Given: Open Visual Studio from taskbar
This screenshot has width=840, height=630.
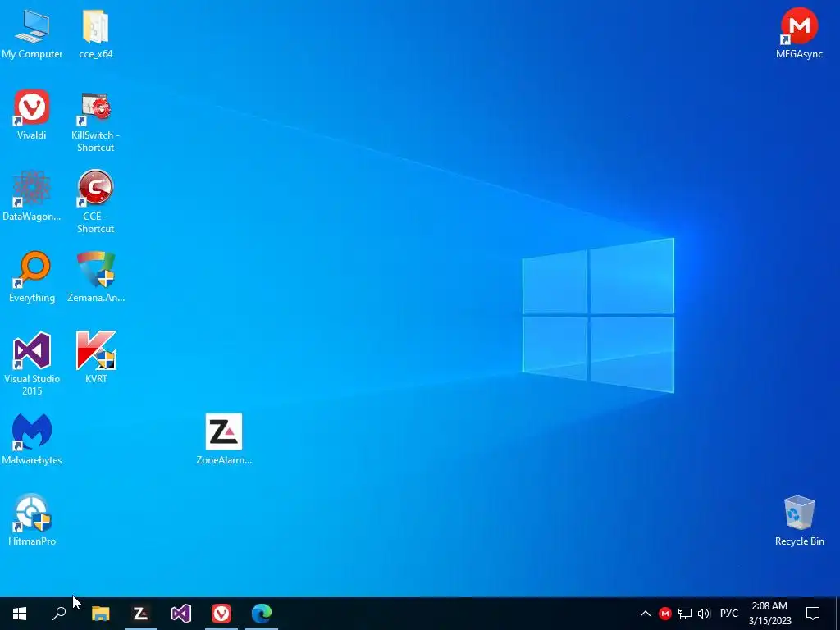Looking at the screenshot, I should point(181,614).
